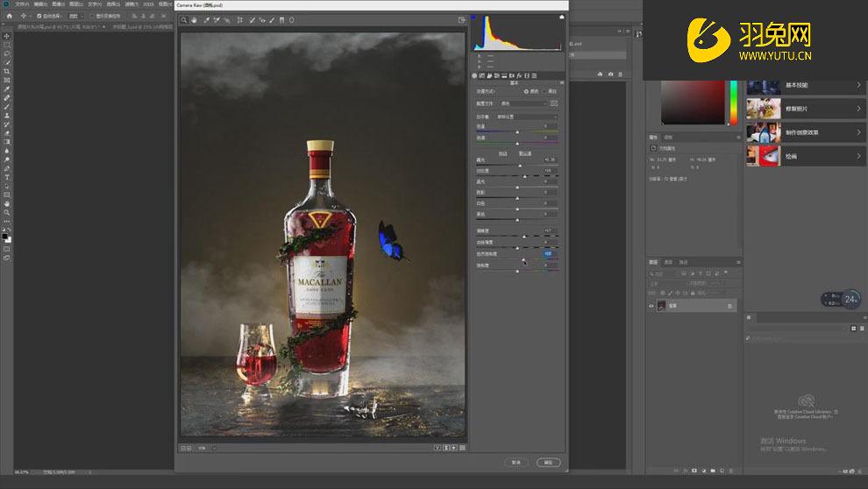The image size is (868, 489).
Task: Create a new layer in Layers panel
Action: [722, 471]
